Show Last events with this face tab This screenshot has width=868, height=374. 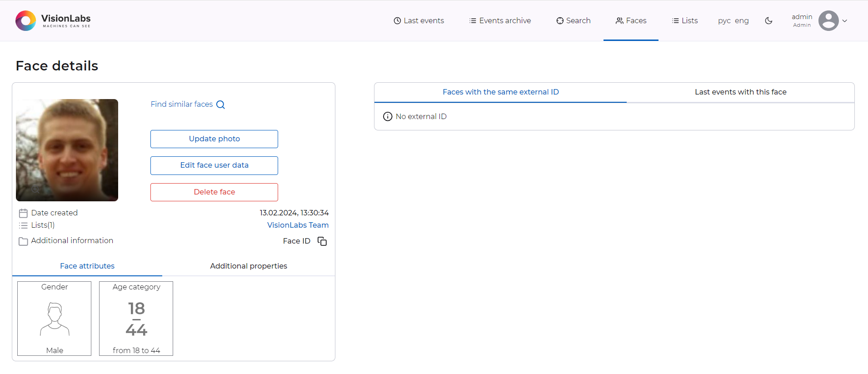click(x=740, y=92)
